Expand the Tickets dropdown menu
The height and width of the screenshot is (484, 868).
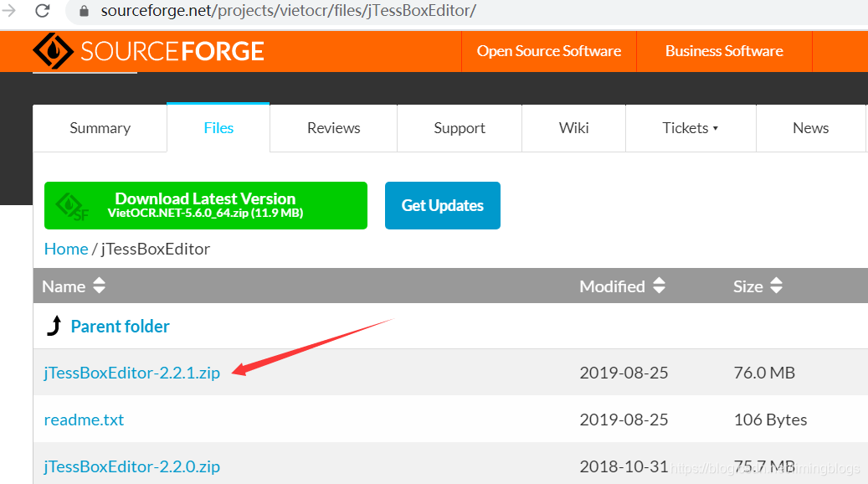point(691,128)
